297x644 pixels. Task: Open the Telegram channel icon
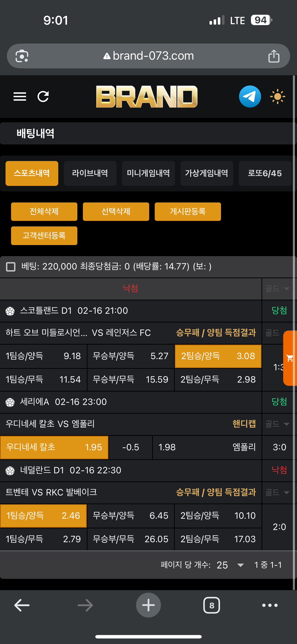click(x=250, y=97)
